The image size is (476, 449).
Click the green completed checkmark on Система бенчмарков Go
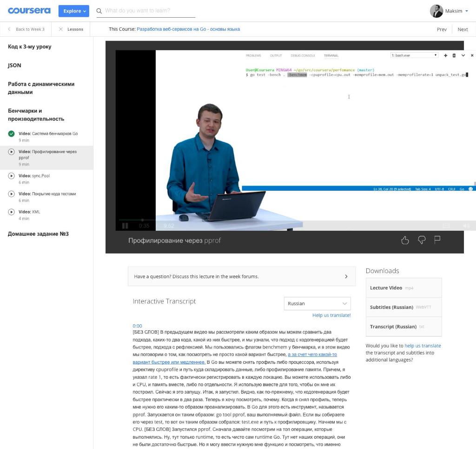pos(10,134)
